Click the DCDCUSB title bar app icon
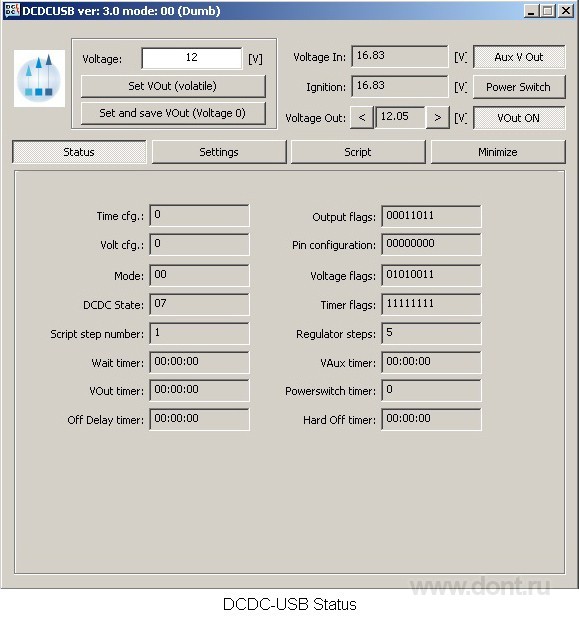This screenshot has width=579, height=622. pyautogui.click(x=12, y=11)
